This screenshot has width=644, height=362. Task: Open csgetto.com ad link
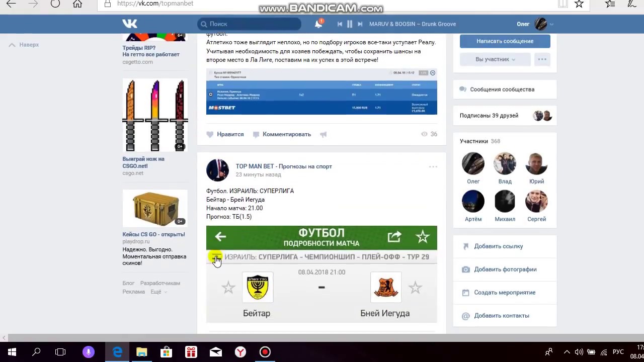137,62
